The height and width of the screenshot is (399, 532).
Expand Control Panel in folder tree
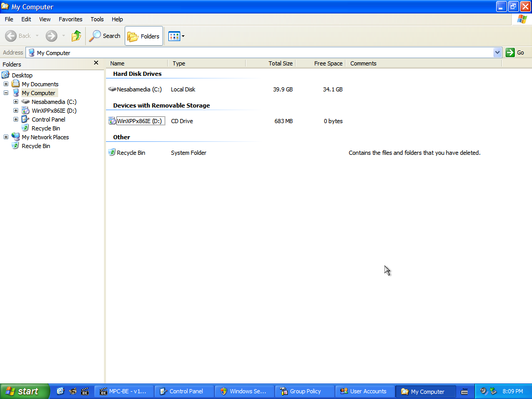pyautogui.click(x=16, y=119)
